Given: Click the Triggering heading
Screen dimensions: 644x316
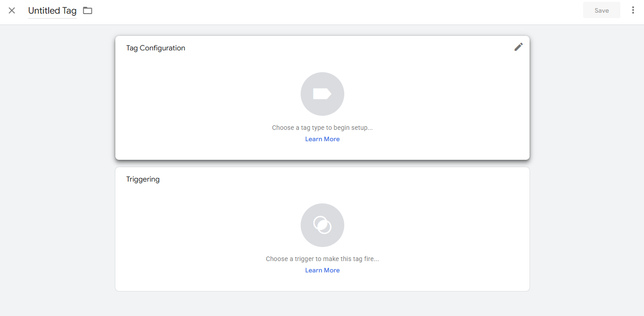Looking at the screenshot, I should [x=143, y=179].
